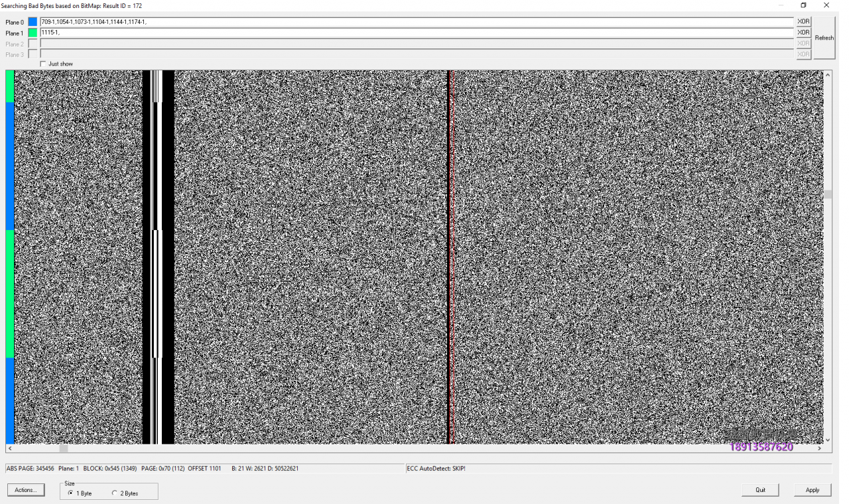Select the 2 Bytes size option
Image resolution: width=849 pixels, height=504 pixels.
(x=115, y=493)
